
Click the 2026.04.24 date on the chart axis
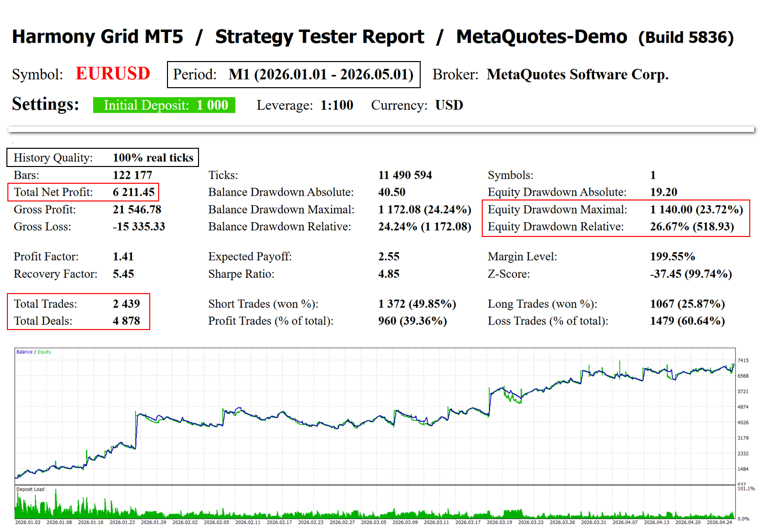719,522
